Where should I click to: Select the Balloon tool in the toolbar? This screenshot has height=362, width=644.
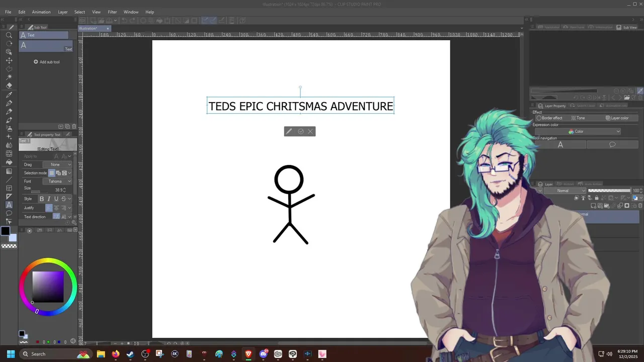coord(9,213)
